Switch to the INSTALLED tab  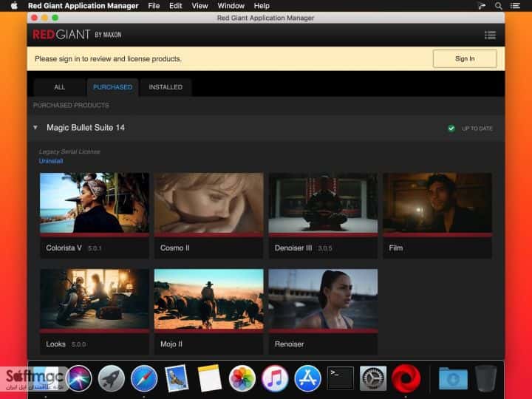pyautogui.click(x=166, y=87)
